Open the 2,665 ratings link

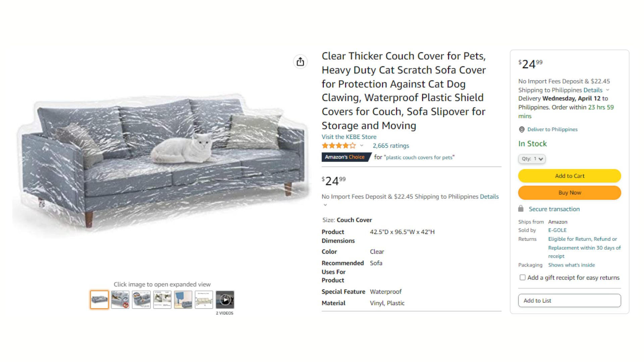[x=391, y=145]
